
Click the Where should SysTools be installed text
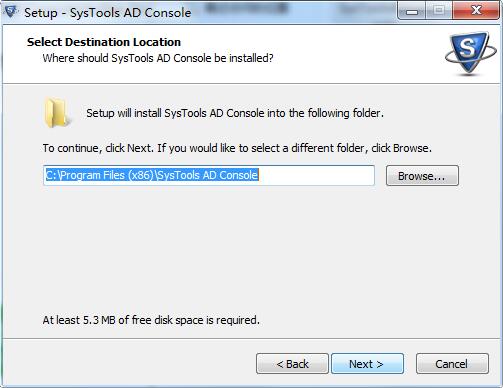158,58
